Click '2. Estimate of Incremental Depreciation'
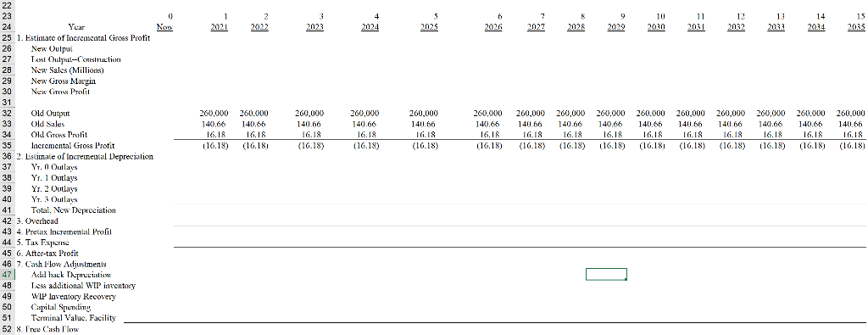Screen dimensions: 868x335 coord(85,157)
